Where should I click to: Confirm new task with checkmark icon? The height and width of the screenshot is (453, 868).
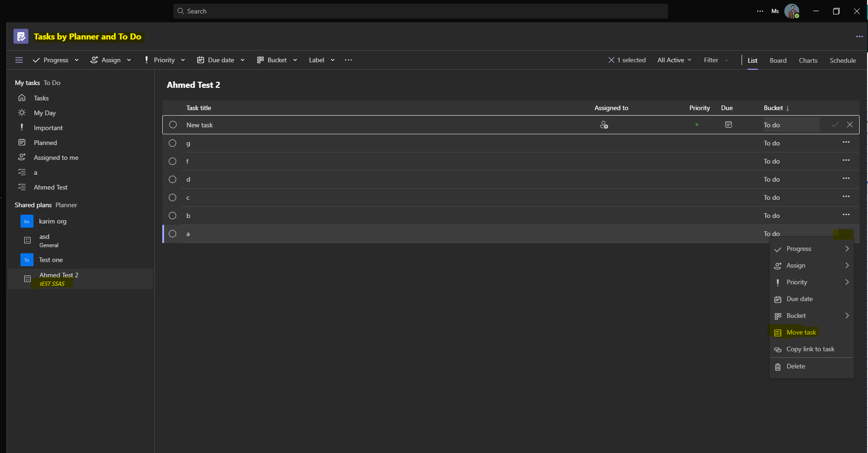(835, 125)
